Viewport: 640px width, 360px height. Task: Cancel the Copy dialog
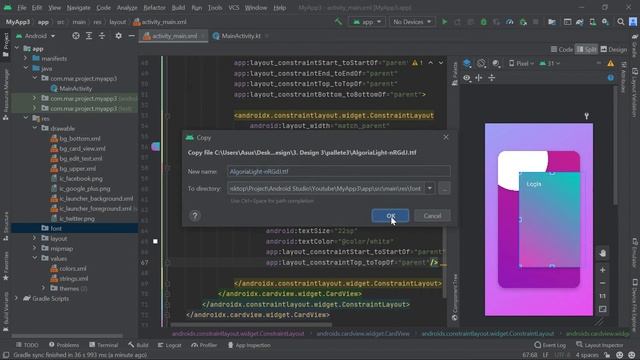432,216
